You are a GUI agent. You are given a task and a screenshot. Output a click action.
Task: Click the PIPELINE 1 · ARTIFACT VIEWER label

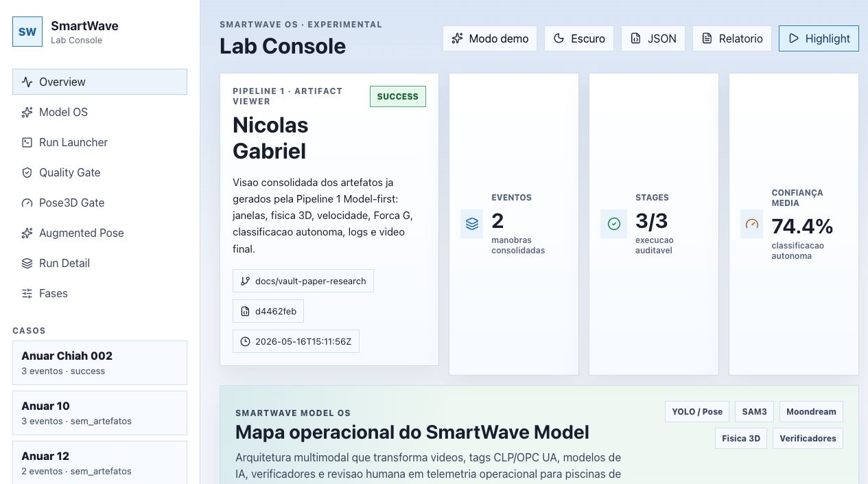288,96
